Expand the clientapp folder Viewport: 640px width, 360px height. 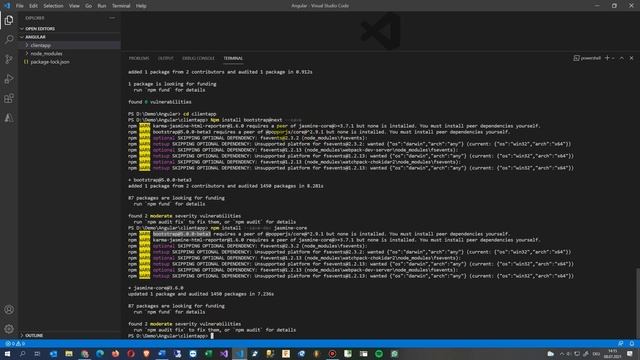click(x=70, y=45)
